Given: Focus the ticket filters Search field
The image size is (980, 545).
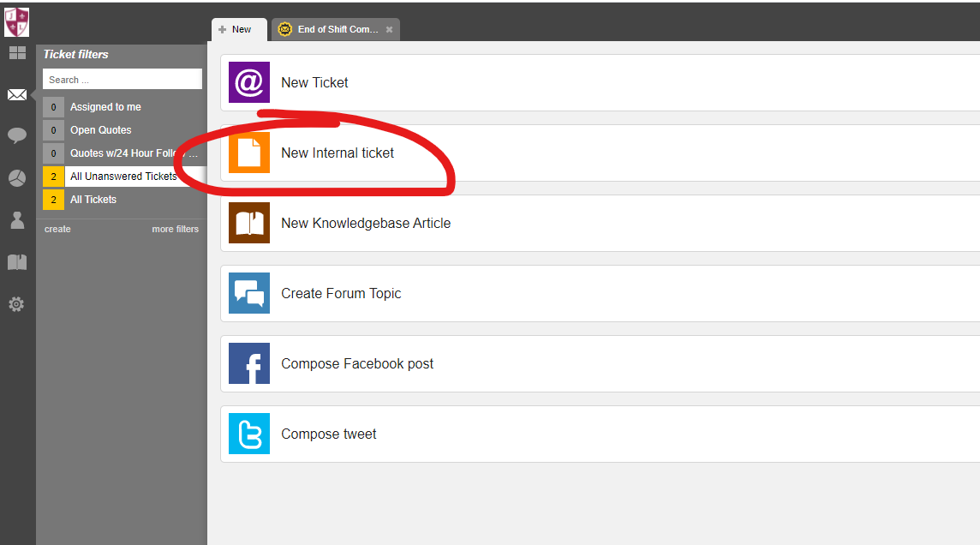Looking at the screenshot, I should click(x=122, y=80).
